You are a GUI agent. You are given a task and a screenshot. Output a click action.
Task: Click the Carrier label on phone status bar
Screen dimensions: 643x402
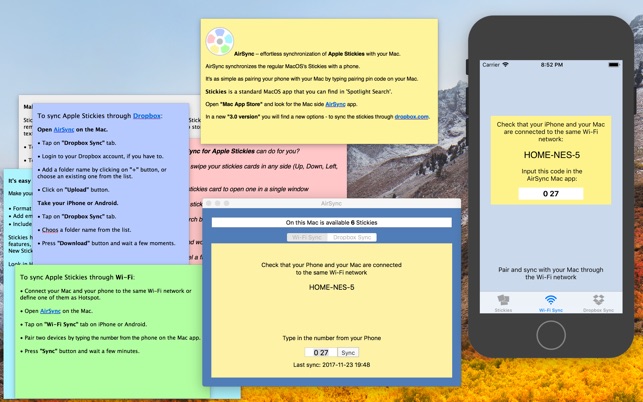pos(491,65)
